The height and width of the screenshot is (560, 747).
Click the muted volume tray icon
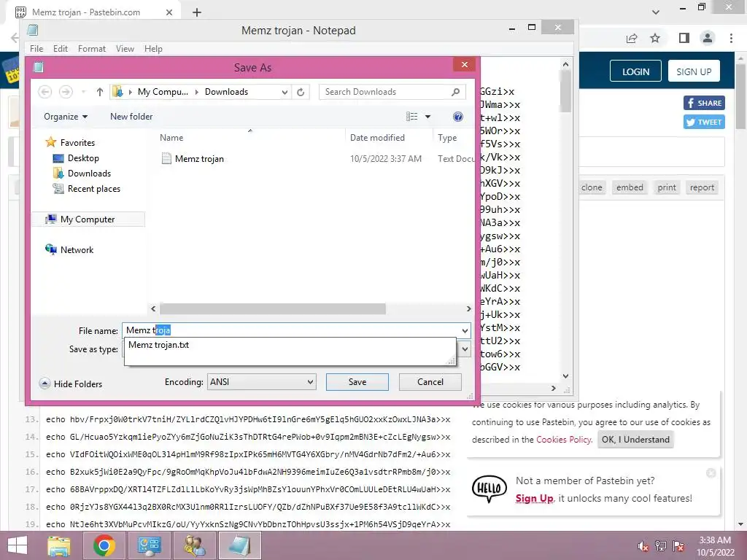pos(643,546)
